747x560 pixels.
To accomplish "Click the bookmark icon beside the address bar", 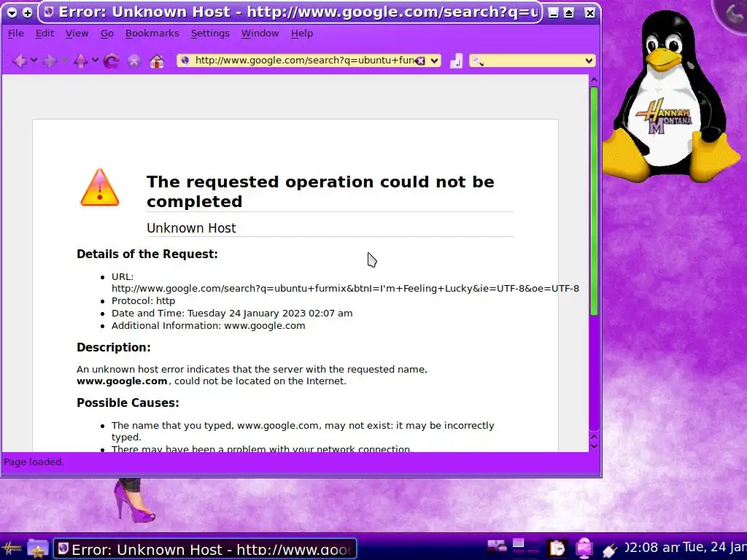I will pos(456,61).
